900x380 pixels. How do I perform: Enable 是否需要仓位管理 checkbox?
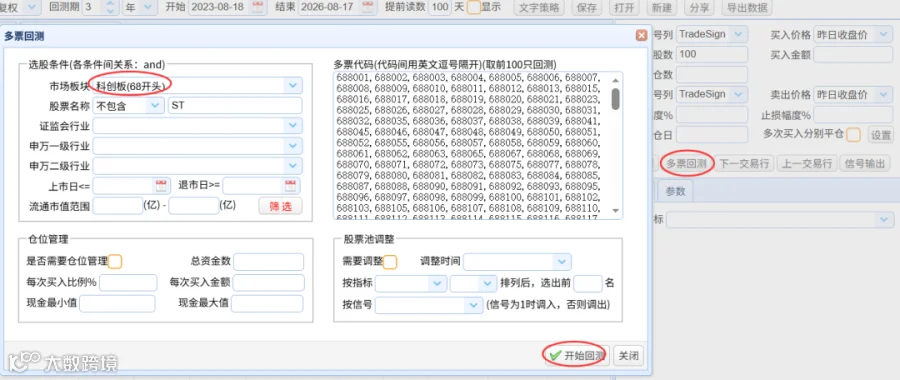pyautogui.click(x=115, y=262)
